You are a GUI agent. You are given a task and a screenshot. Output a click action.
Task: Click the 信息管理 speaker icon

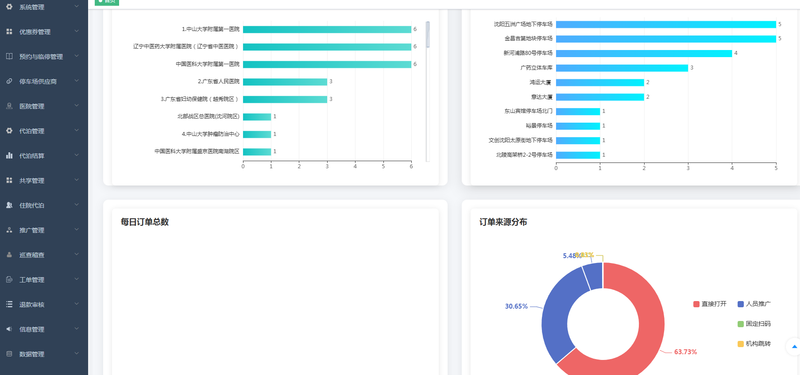[x=9, y=329]
